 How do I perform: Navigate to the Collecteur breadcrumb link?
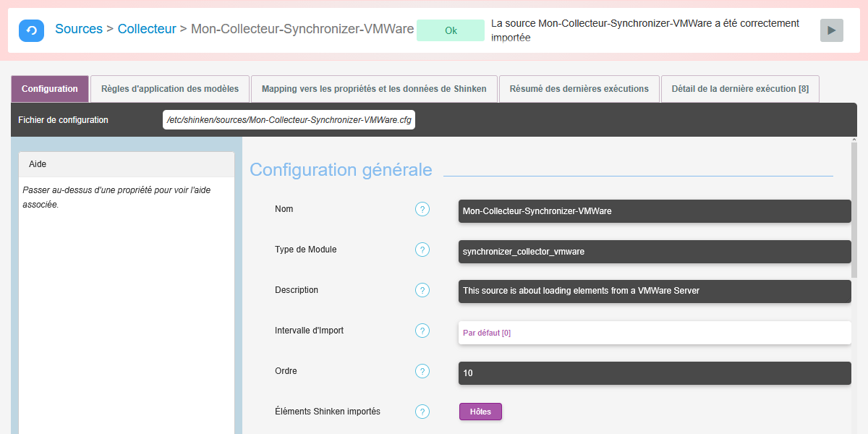click(x=147, y=30)
